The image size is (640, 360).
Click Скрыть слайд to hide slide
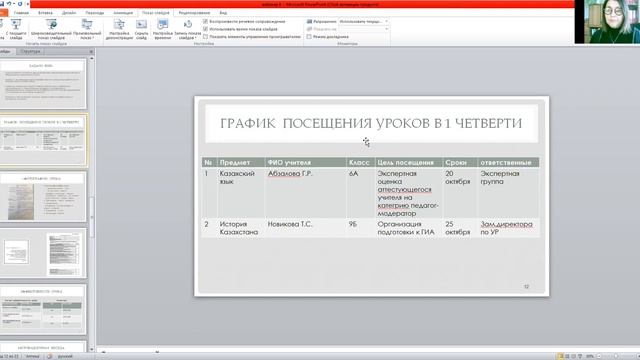click(142, 29)
